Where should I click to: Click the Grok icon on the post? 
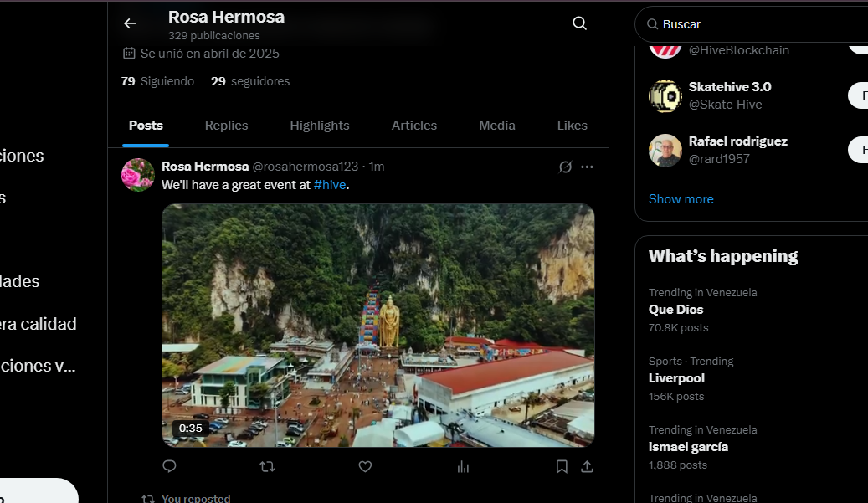click(565, 167)
